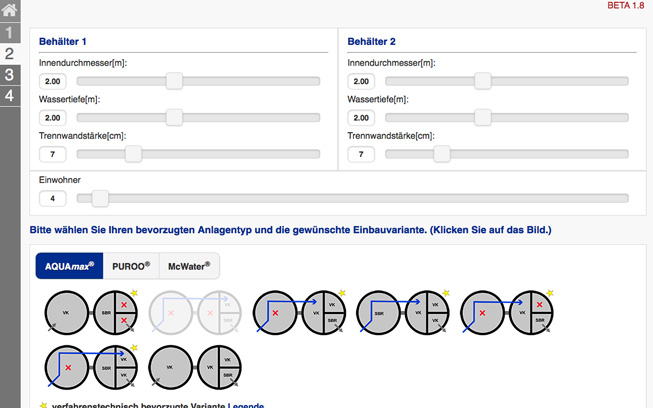Click Behälter 2 Wassertiefe slider handle

pyautogui.click(x=482, y=117)
